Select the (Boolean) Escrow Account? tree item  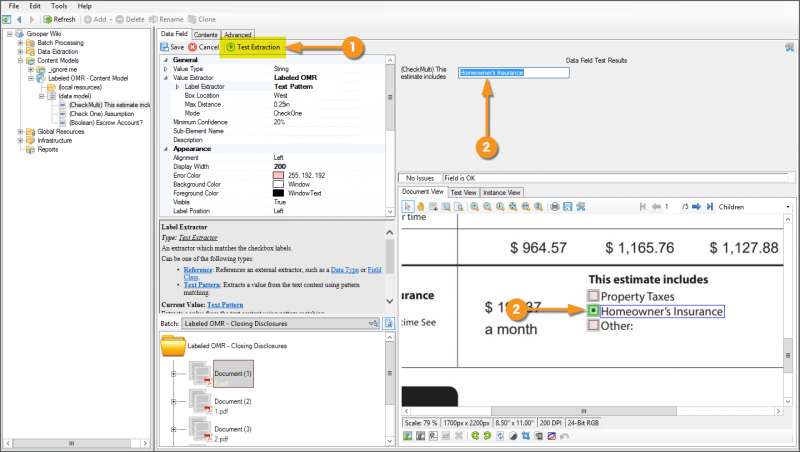(x=106, y=122)
